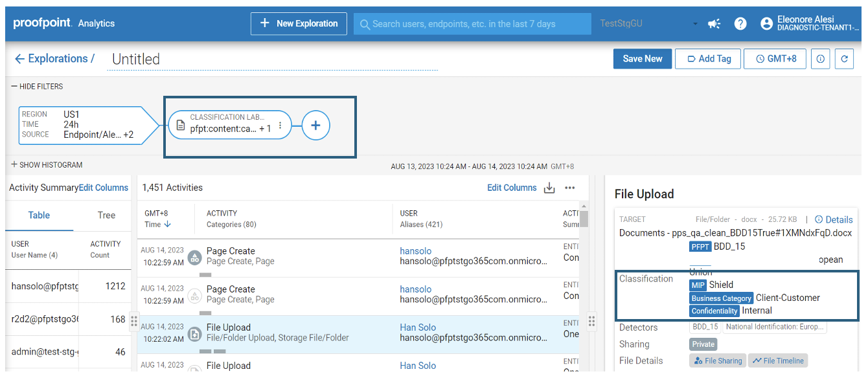Download activities using the export icon

coord(549,188)
